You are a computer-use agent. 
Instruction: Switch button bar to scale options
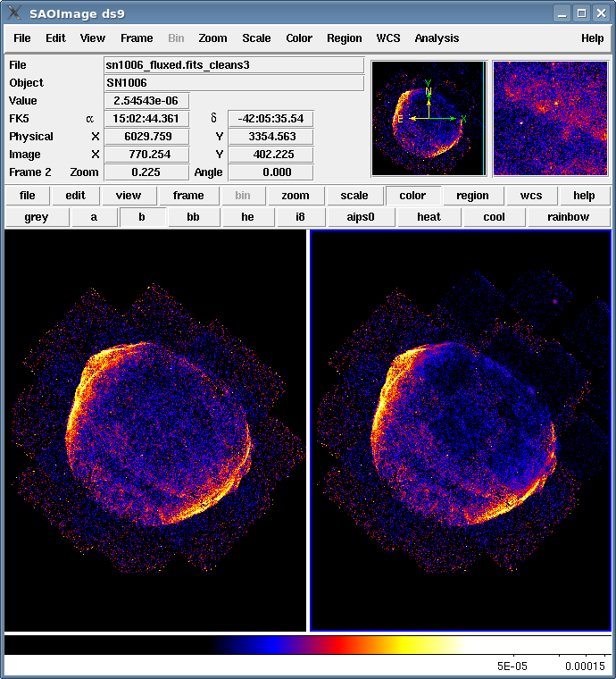click(x=354, y=196)
